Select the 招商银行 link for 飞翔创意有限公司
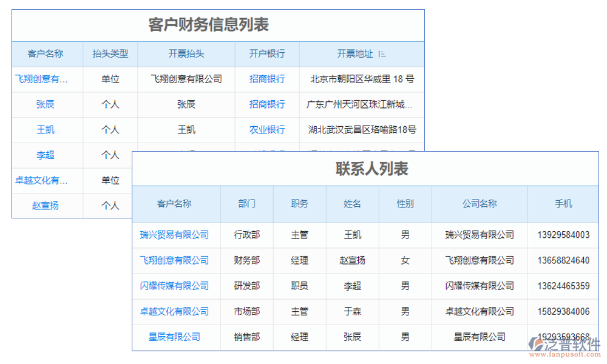The height and width of the screenshot is (364, 607). tap(267, 79)
